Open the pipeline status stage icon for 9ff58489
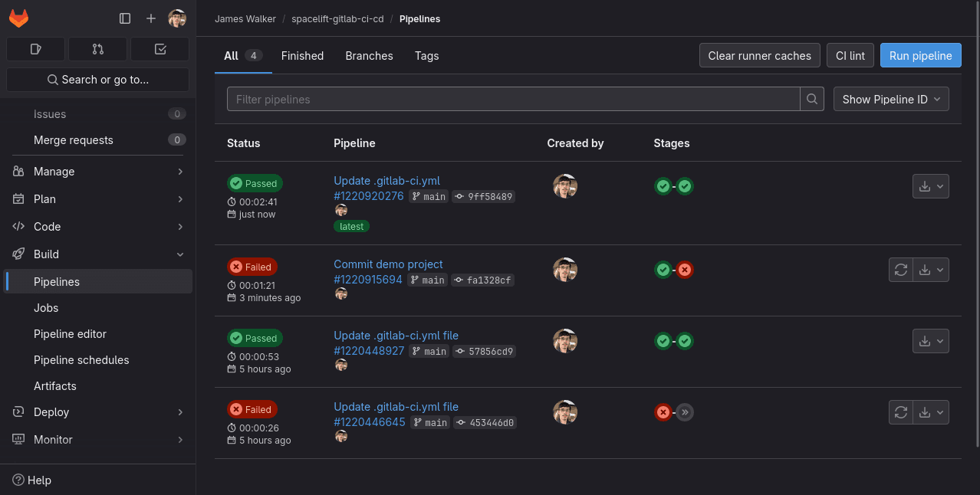This screenshot has width=980, height=495. [663, 186]
